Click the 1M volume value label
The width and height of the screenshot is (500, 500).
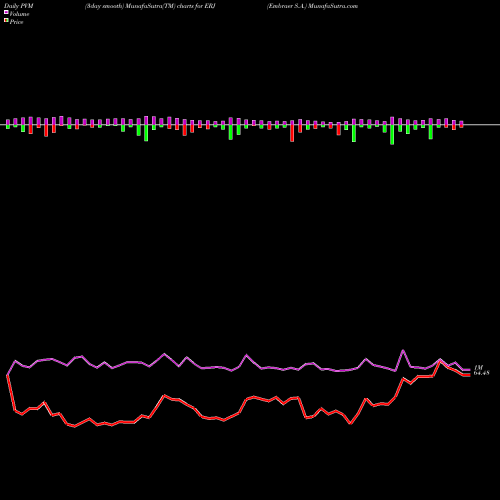pyautogui.click(x=478, y=368)
